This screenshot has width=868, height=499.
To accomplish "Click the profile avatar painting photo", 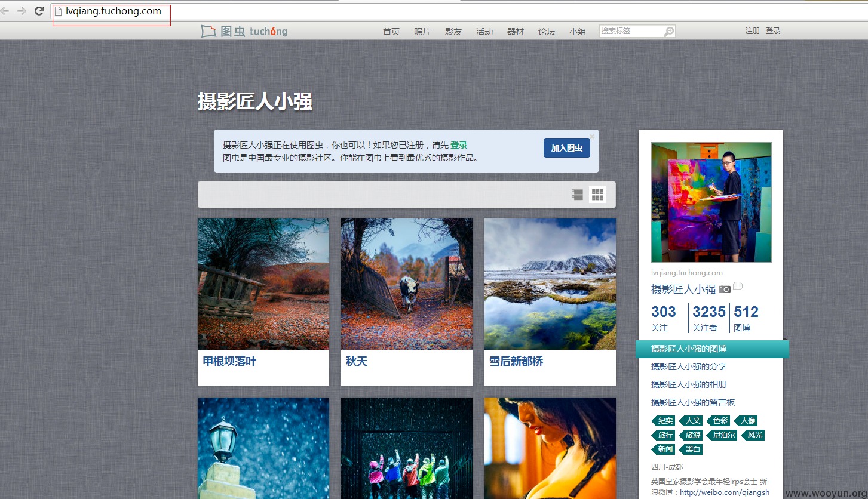I will 711,202.
